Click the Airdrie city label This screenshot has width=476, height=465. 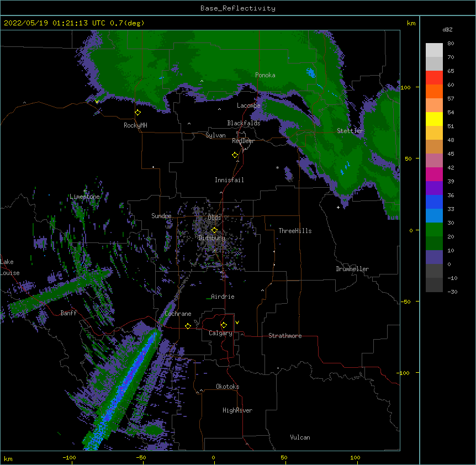click(x=223, y=297)
